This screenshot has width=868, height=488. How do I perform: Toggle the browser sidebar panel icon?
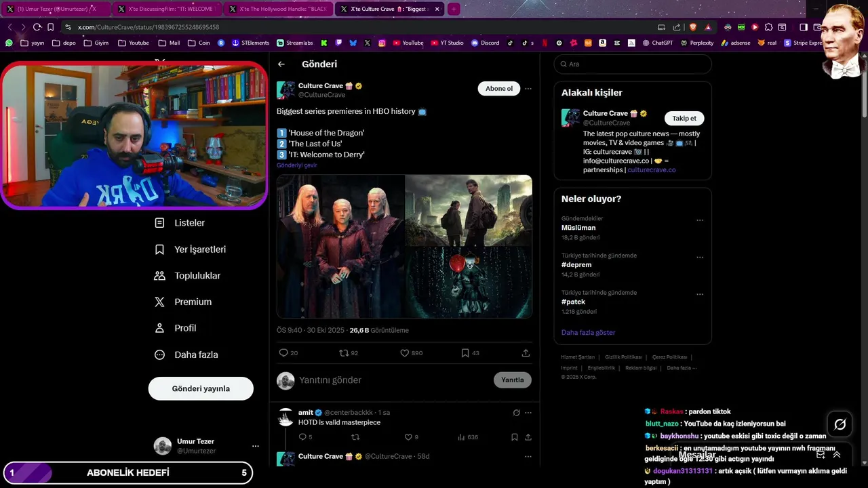[803, 27]
